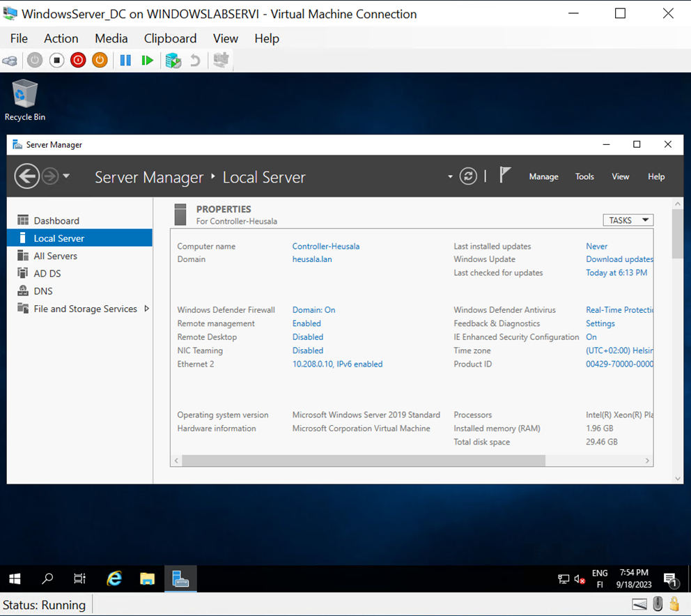This screenshot has height=616, width=691.
Task: Open the Tools menu in Server Manager
Action: [584, 176]
